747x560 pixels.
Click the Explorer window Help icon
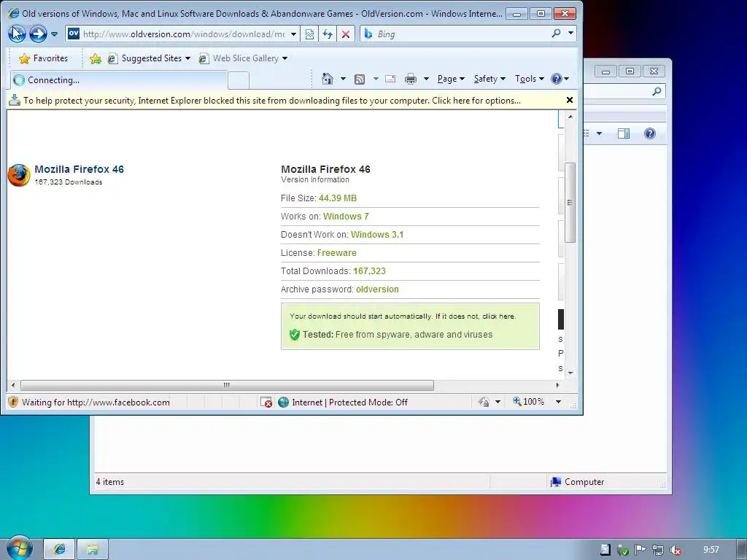click(x=650, y=133)
